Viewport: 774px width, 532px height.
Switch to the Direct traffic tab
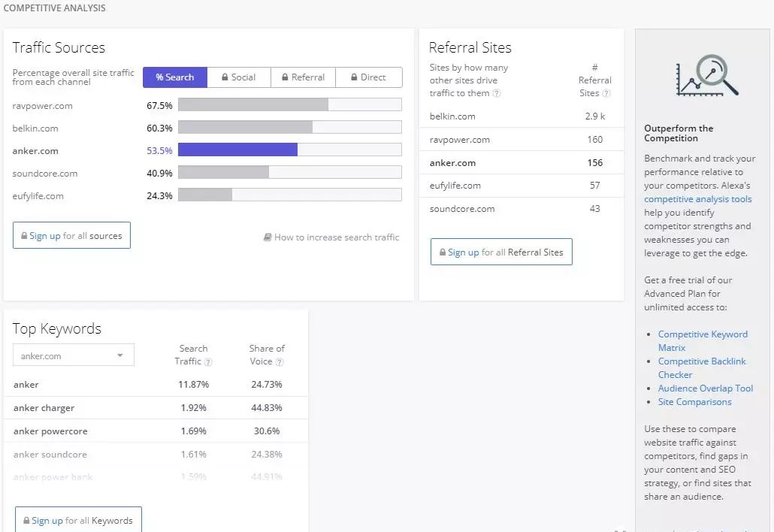368,77
